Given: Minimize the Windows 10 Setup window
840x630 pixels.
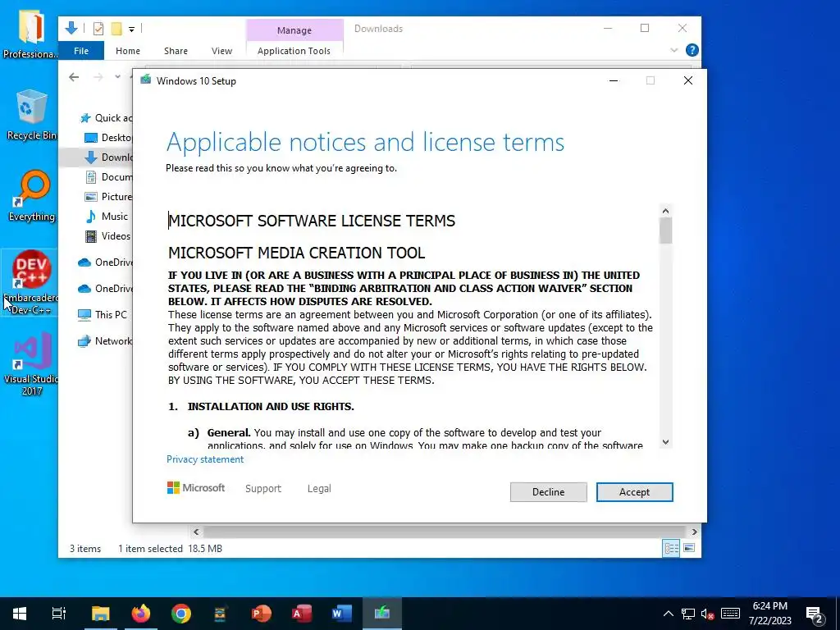Looking at the screenshot, I should coord(614,80).
